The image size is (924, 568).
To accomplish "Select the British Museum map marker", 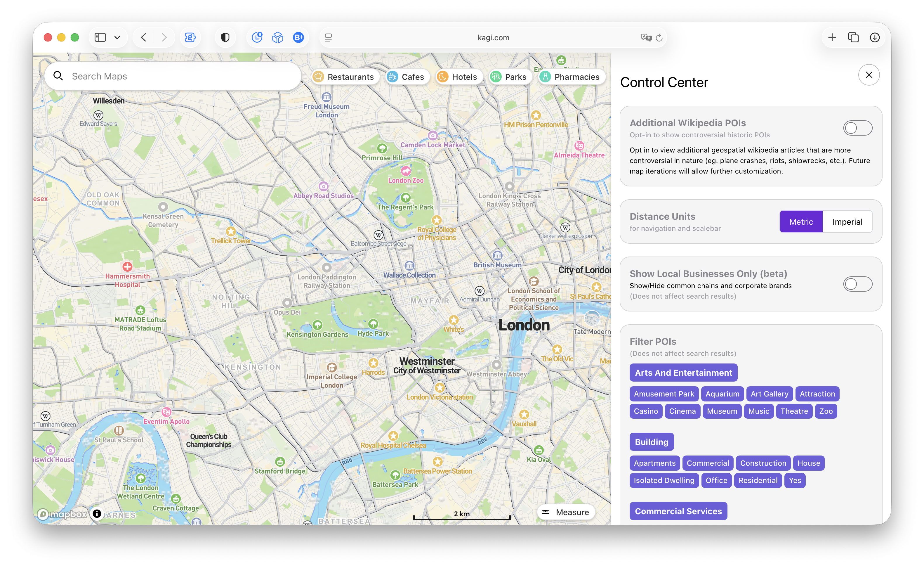I will coord(497,256).
